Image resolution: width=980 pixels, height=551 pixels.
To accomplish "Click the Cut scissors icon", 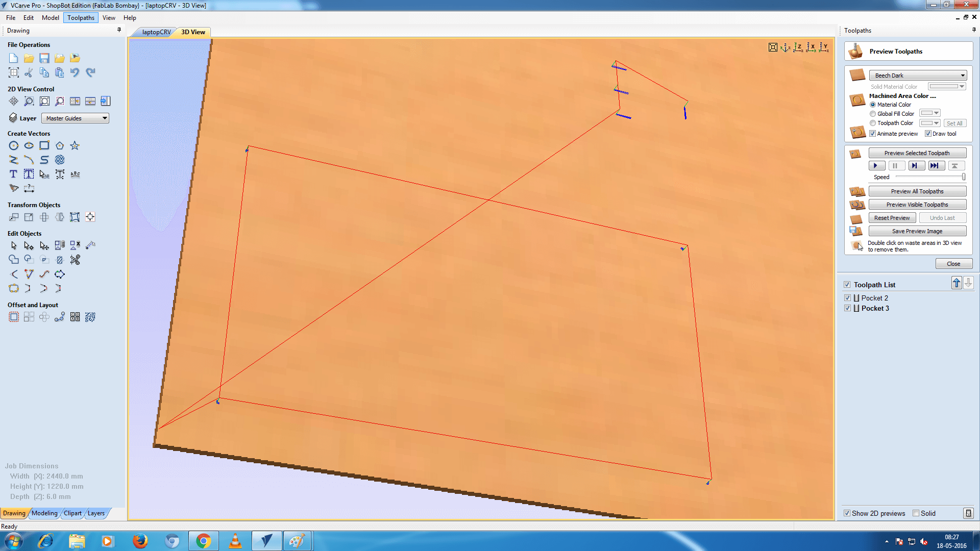I will click(29, 72).
